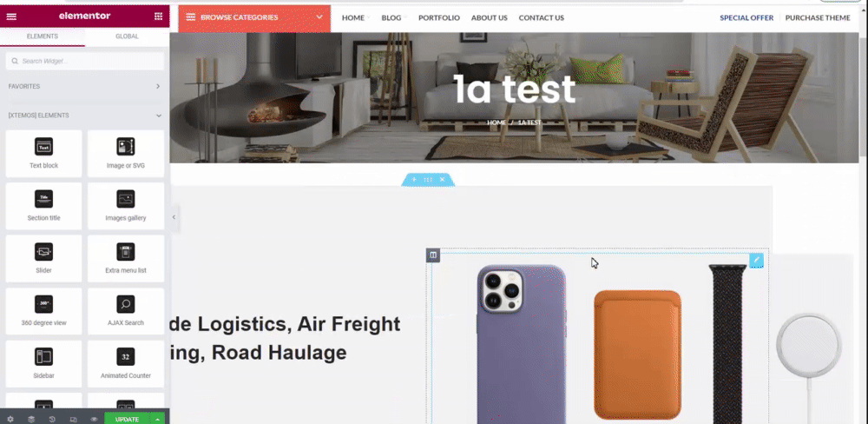This screenshot has width=868, height=424.
Task: Open the widgets grid icon in header
Action: (158, 16)
